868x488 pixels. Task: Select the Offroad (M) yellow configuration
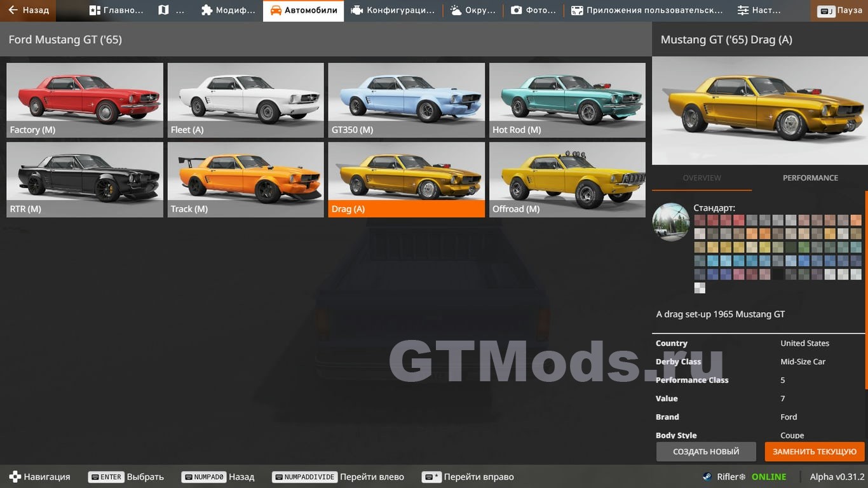(x=567, y=179)
